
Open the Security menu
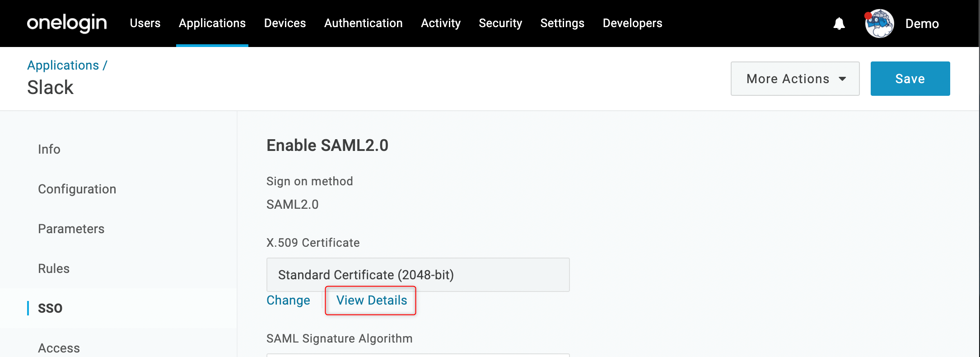[x=500, y=23]
